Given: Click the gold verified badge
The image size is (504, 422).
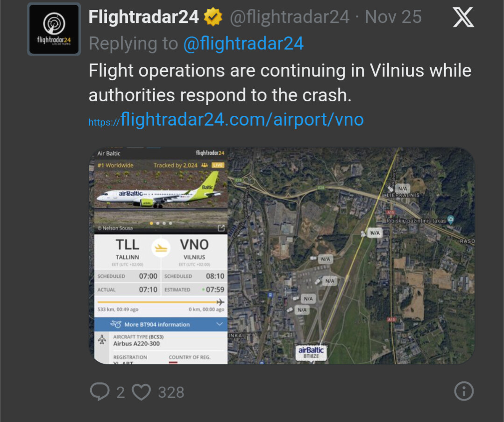Looking at the screenshot, I should pos(213,18).
